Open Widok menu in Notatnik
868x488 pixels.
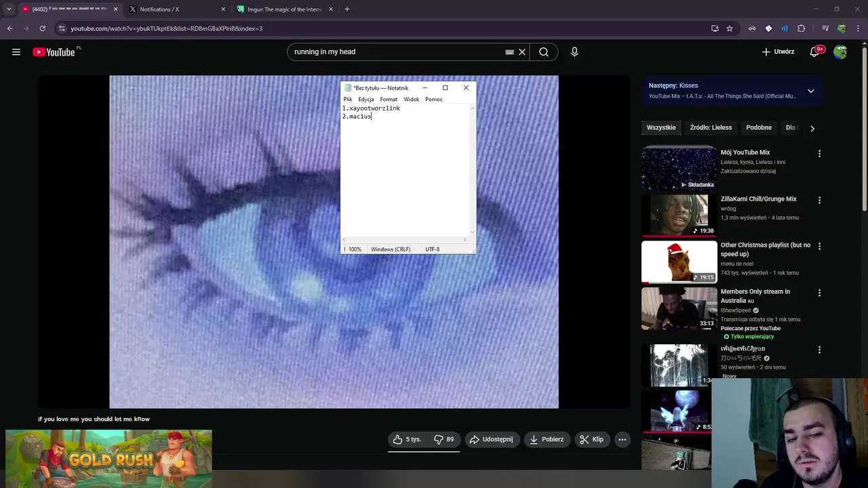(412, 99)
